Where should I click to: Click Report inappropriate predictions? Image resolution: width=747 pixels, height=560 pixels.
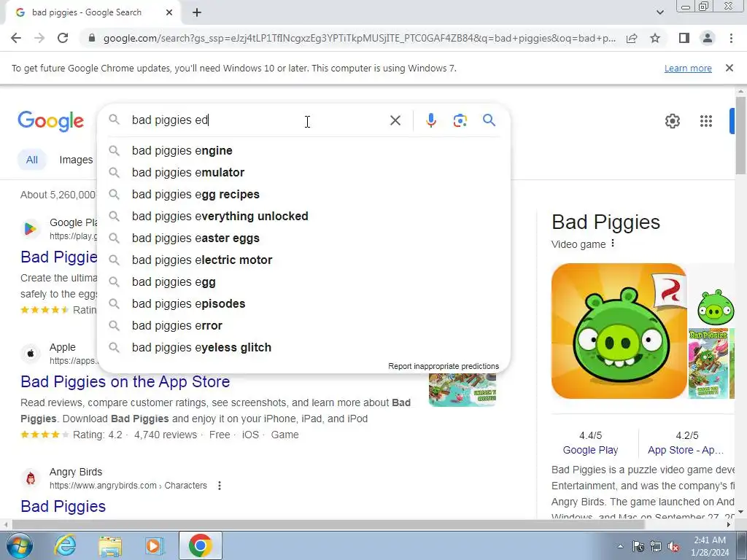click(444, 366)
